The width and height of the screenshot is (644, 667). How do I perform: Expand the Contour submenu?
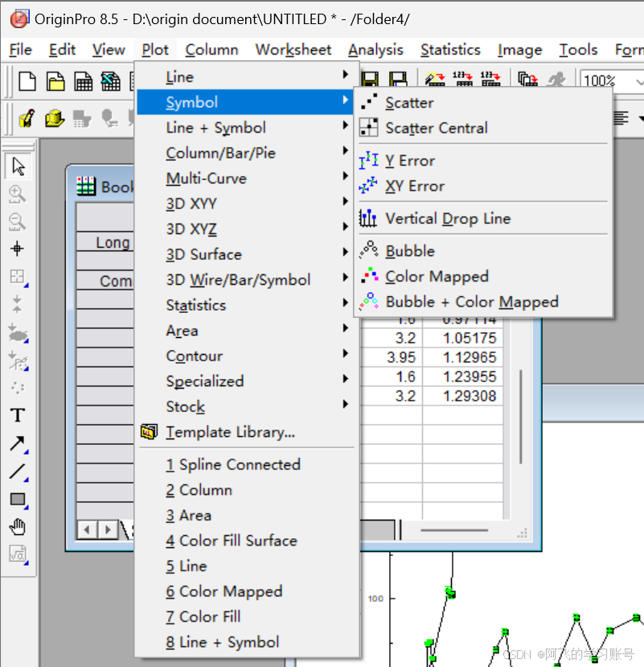click(245, 356)
